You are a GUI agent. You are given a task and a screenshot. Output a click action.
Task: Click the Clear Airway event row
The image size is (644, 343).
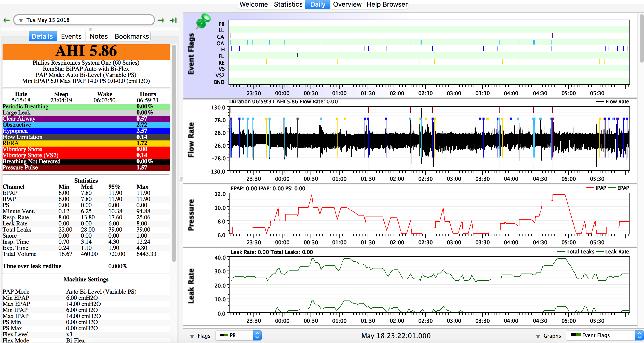coord(86,119)
